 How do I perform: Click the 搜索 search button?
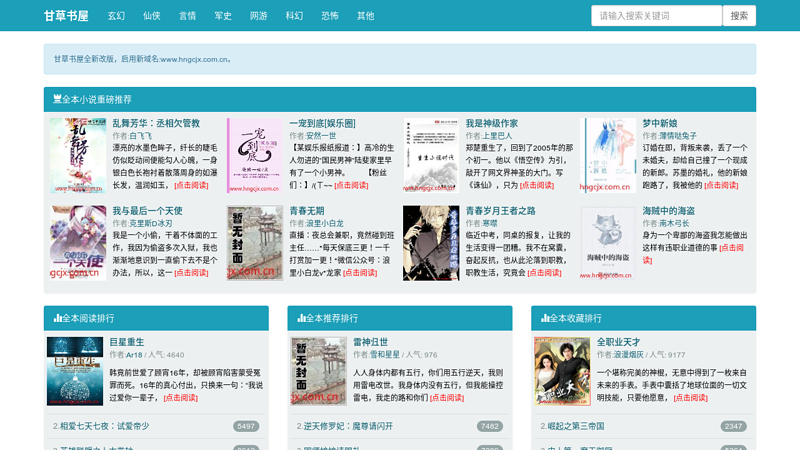pyautogui.click(x=739, y=16)
